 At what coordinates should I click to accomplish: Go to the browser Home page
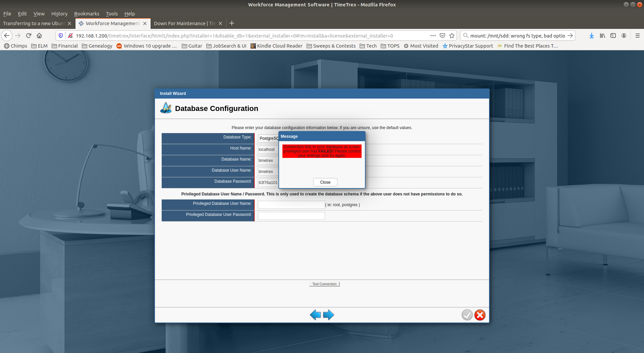coord(39,36)
